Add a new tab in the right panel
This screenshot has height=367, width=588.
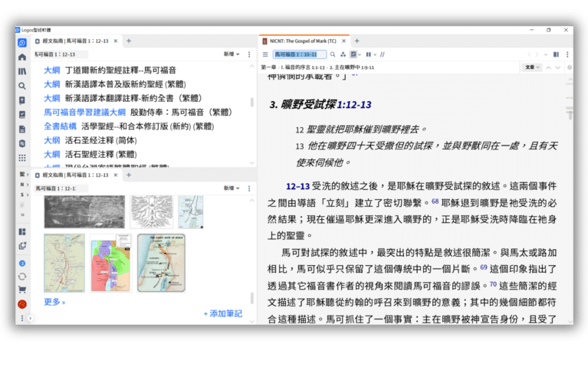[357, 41]
